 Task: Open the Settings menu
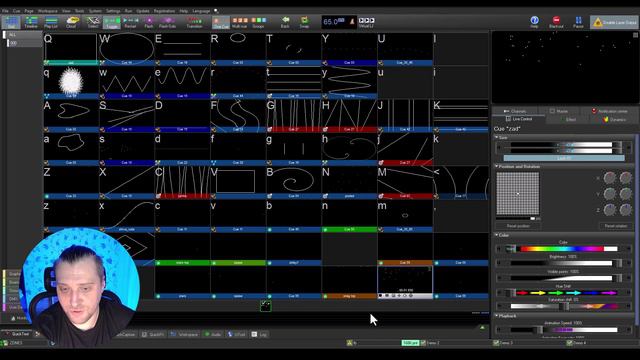113,11
